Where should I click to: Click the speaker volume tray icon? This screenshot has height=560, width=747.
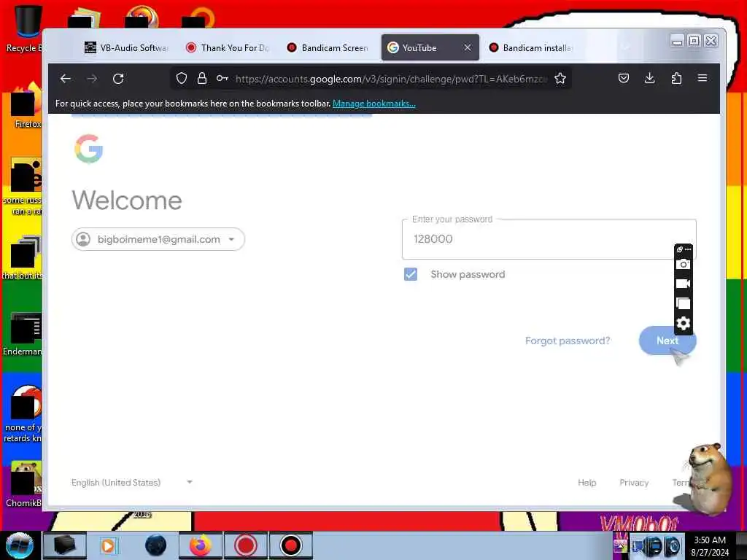(x=673, y=545)
